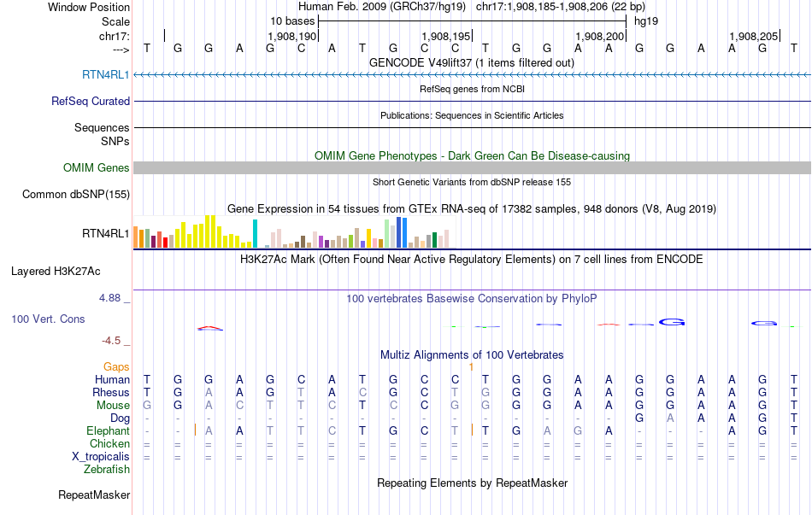The image size is (812, 515).
Task: Click the -4.5 PhyloP lower limit value
Action: (111, 340)
